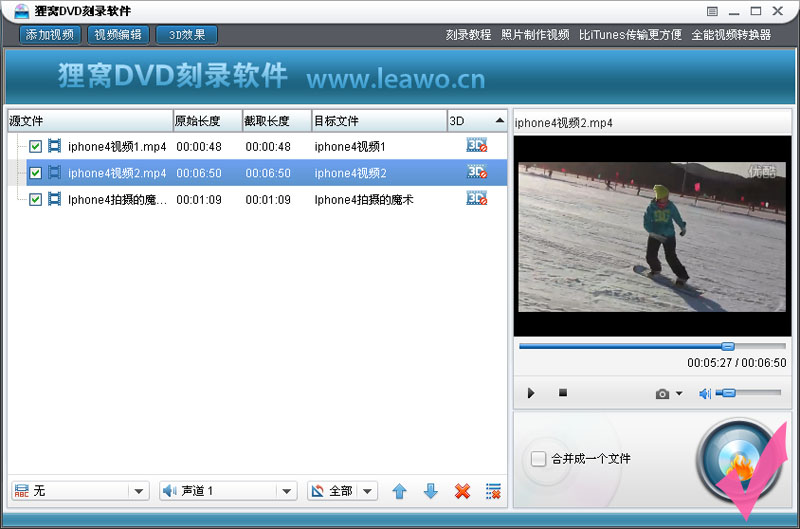Delete selected file with red X
This screenshot has height=529, width=800.
[x=462, y=491]
